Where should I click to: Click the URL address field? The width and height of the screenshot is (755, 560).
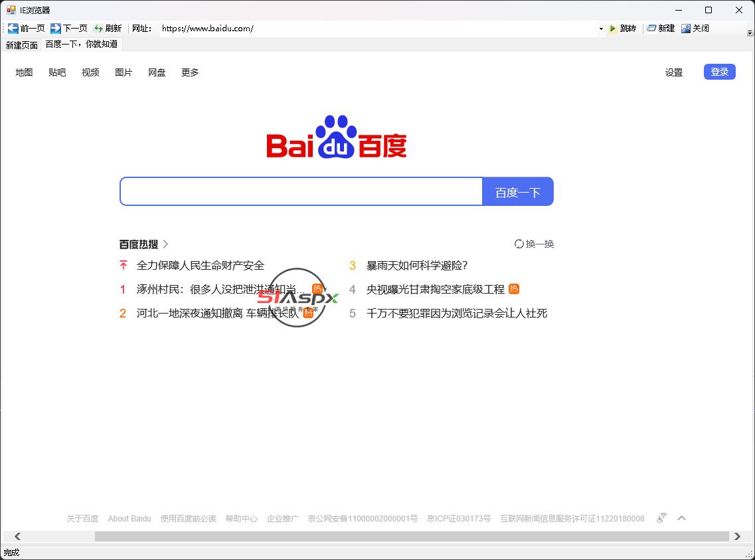coord(378,29)
